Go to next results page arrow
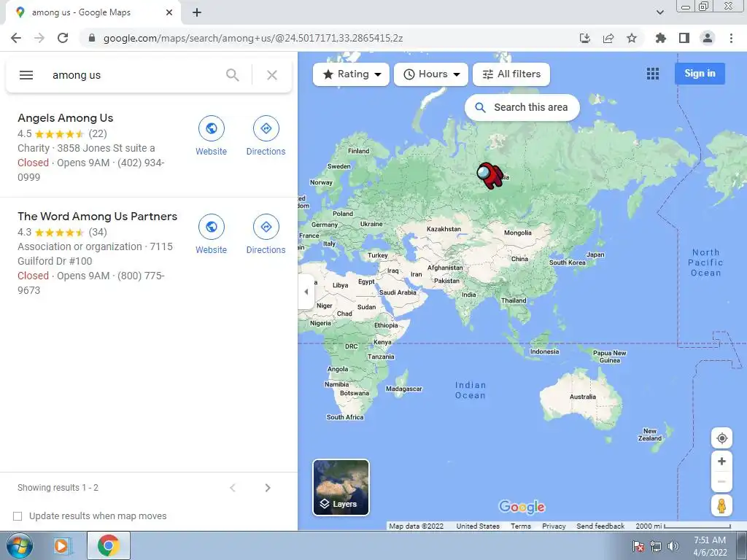 pos(268,488)
